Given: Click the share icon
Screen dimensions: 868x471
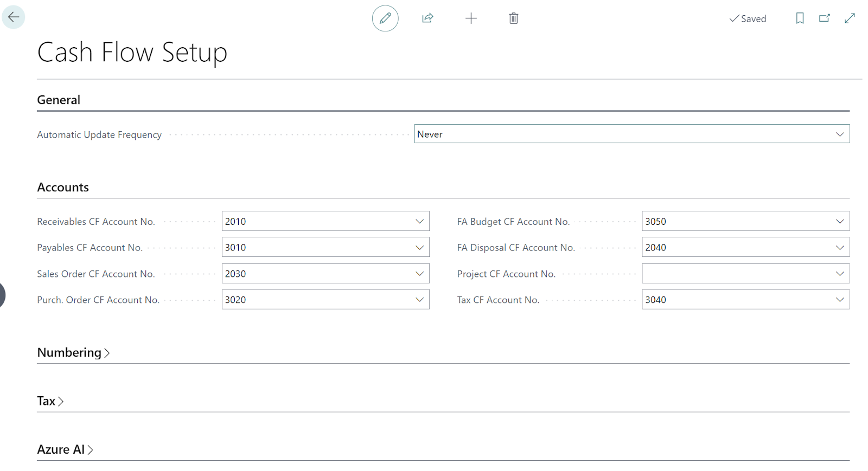Looking at the screenshot, I should tap(427, 18).
